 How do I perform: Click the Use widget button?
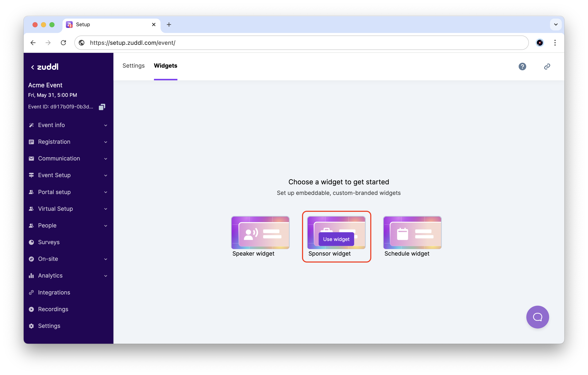click(336, 239)
